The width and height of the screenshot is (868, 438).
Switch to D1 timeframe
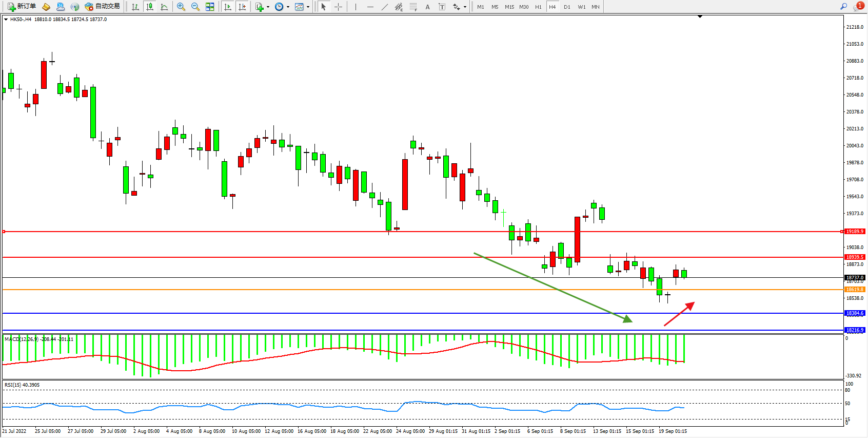tap(567, 7)
